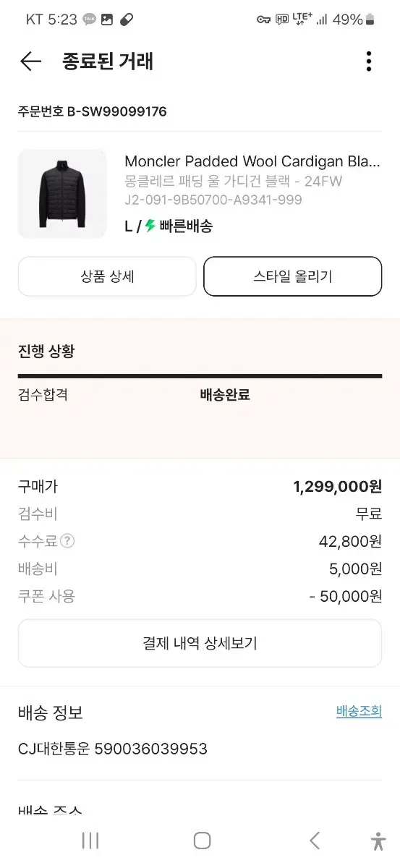Tap the 배송완료 progress status
400x868 pixels.
pyautogui.click(x=225, y=395)
